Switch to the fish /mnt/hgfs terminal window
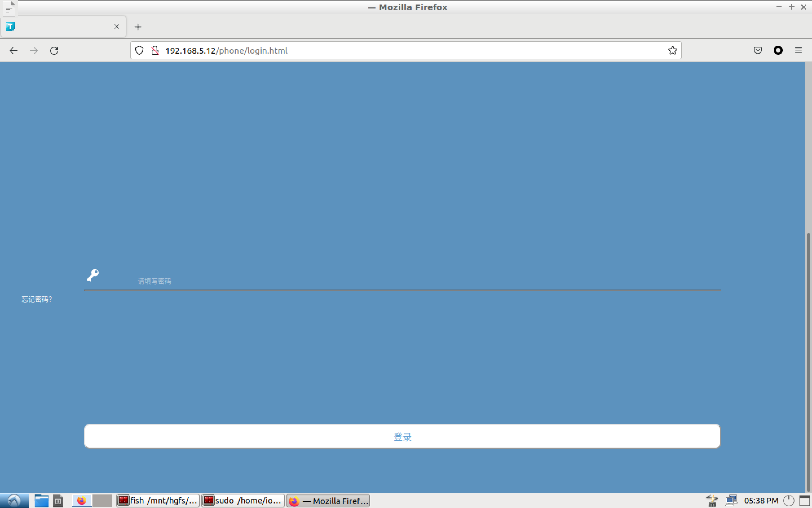 point(158,501)
